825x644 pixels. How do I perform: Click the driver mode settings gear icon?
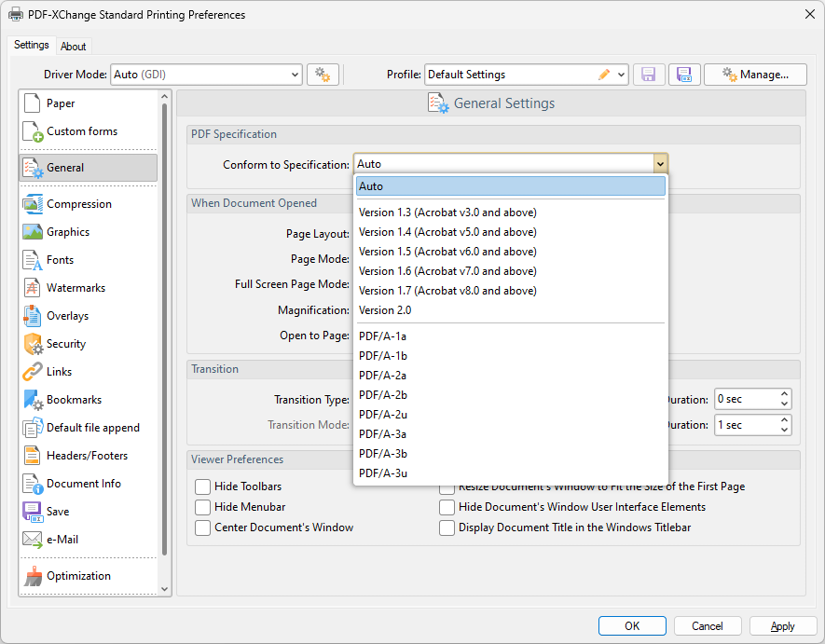(x=323, y=75)
